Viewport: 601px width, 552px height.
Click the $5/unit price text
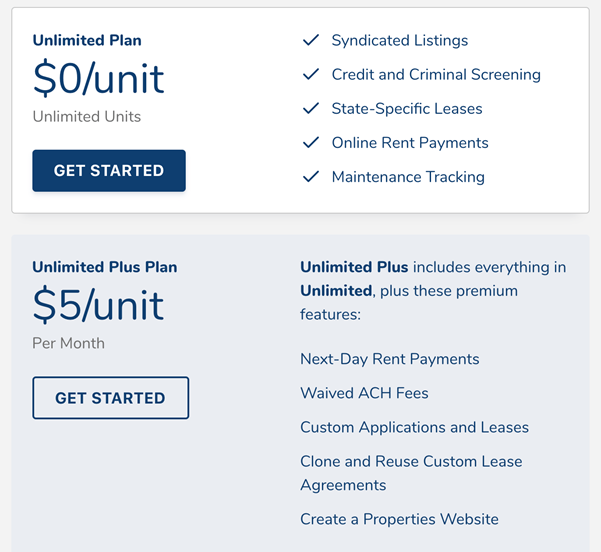98,305
